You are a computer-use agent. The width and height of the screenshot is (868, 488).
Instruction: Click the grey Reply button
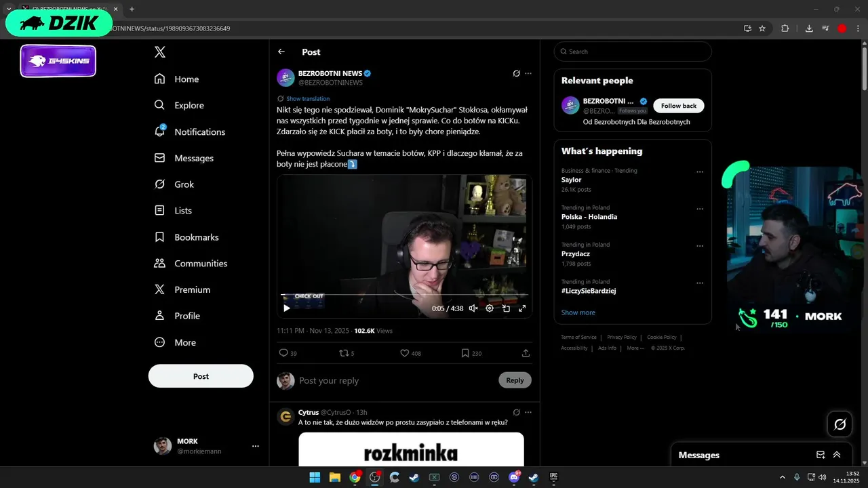(x=515, y=380)
